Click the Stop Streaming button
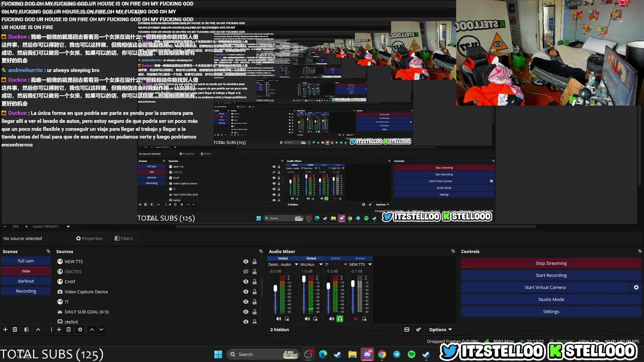The height and width of the screenshot is (362, 644). [551, 263]
